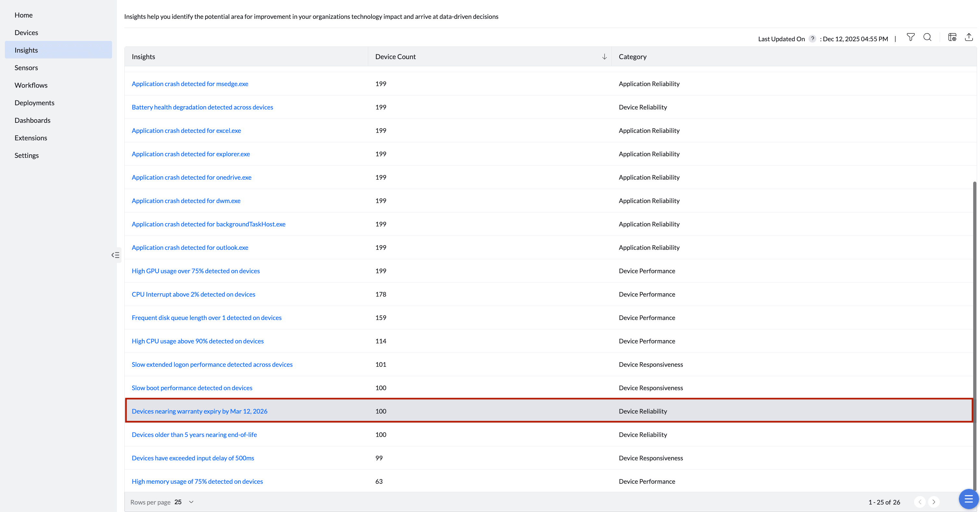Click the vertical table scrollbar
980x512 pixels.
pos(974,335)
